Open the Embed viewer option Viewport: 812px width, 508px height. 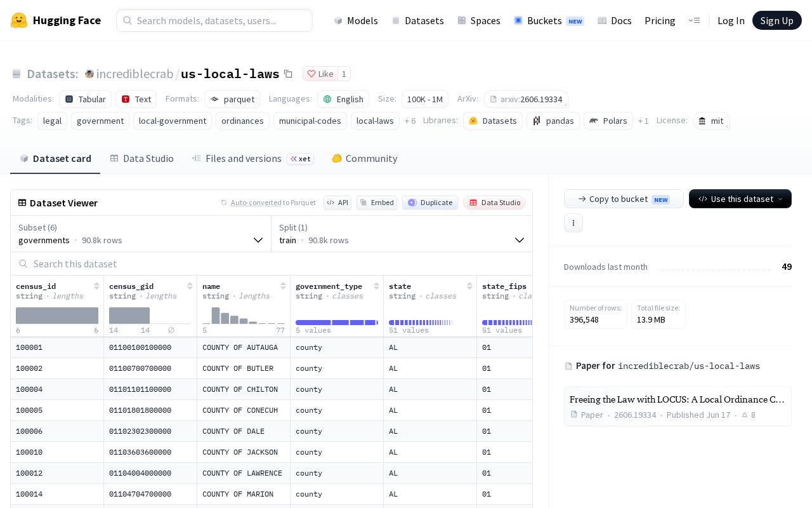pyautogui.click(x=377, y=203)
